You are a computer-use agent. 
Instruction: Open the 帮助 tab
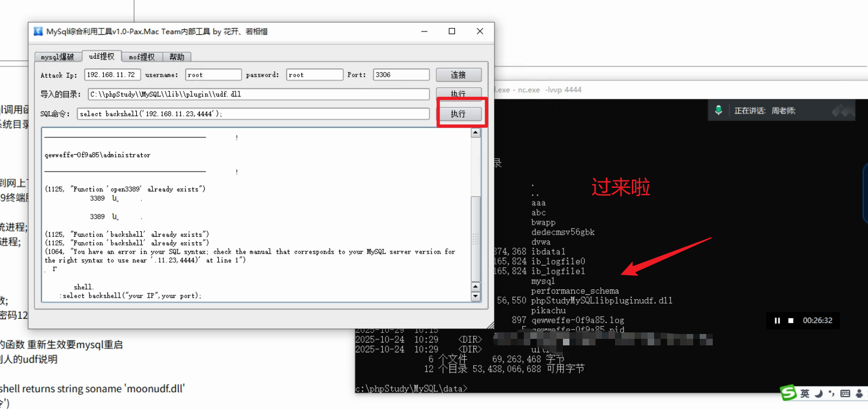point(177,57)
